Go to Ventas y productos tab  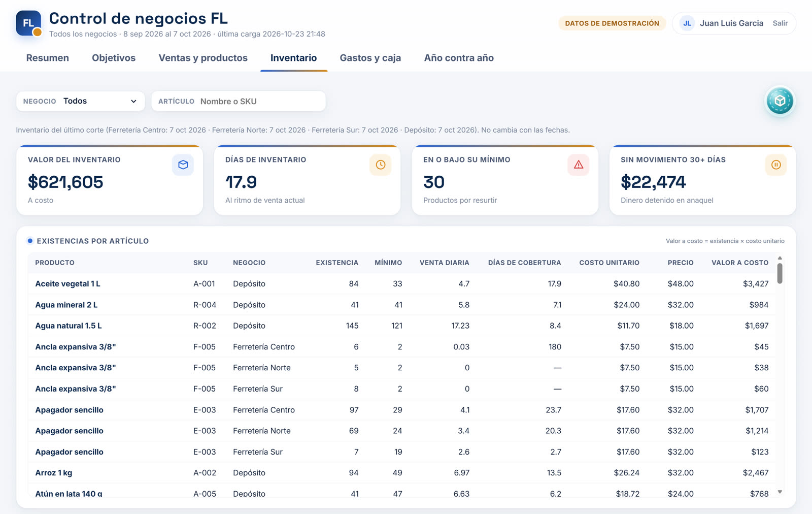[x=203, y=58]
